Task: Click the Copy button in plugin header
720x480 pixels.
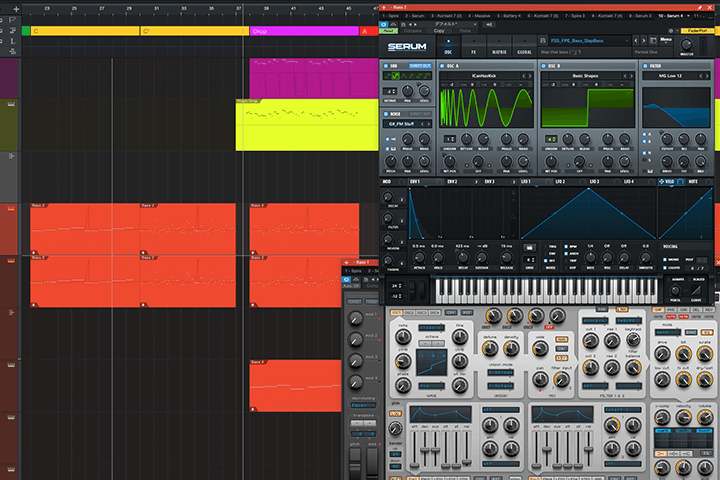Action: (x=439, y=31)
